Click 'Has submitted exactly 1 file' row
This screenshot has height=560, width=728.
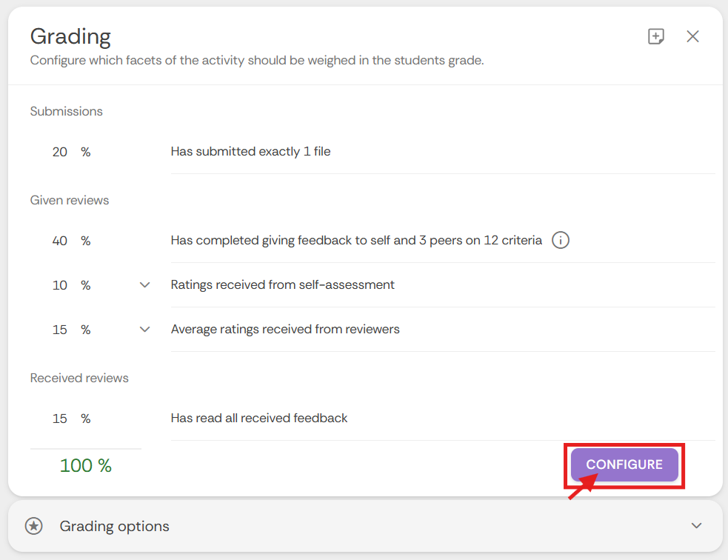(250, 152)
